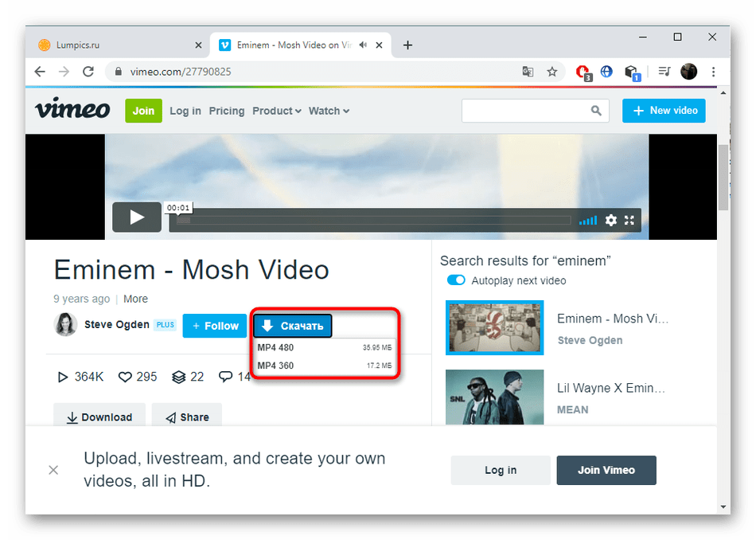Click the Download button below stats
The image size is (756, 540).
pyautogui.click(x=99, y=415)
